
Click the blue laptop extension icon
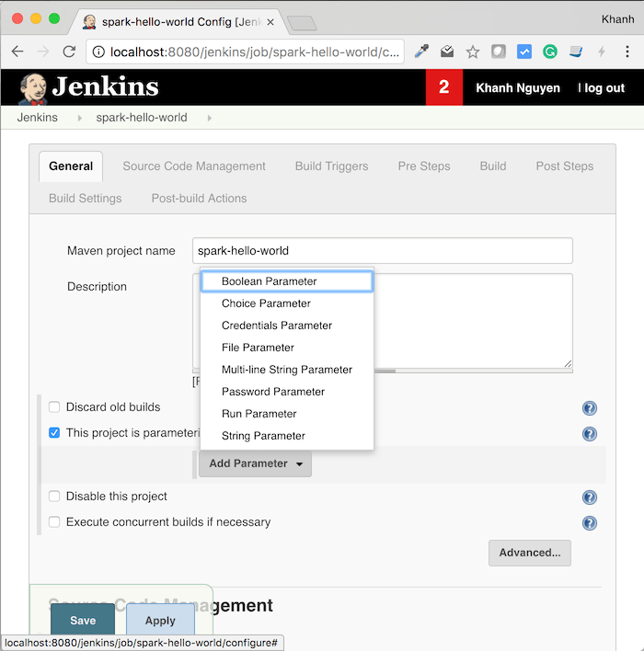[576, 51]
